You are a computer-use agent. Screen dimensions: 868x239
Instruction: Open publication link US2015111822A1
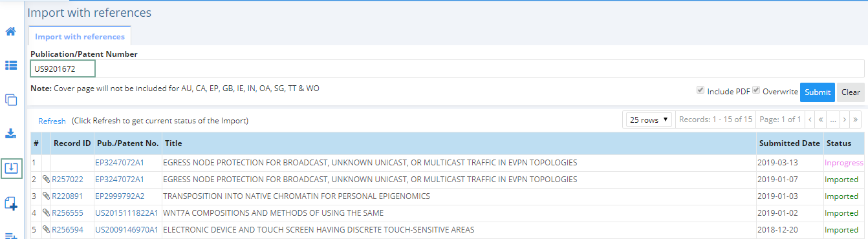127,213
